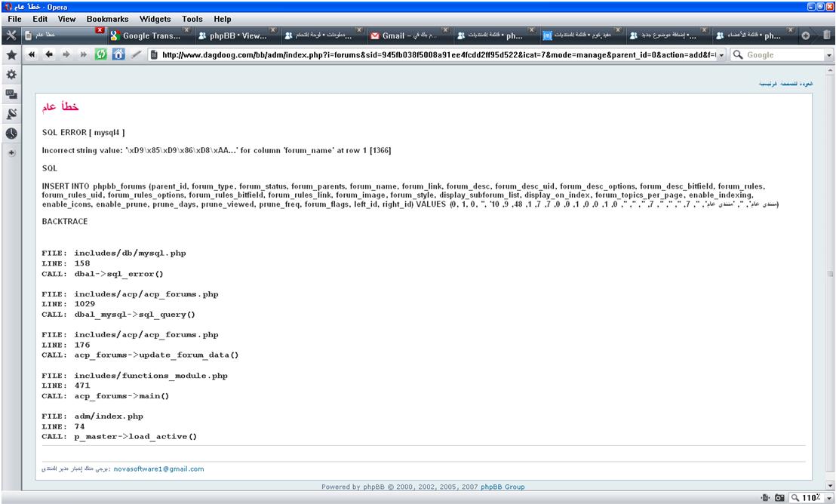The width and height of the screenshot is (836, 504).
Task: Expand the Google search engine dropdown
Action: [829, 56]
